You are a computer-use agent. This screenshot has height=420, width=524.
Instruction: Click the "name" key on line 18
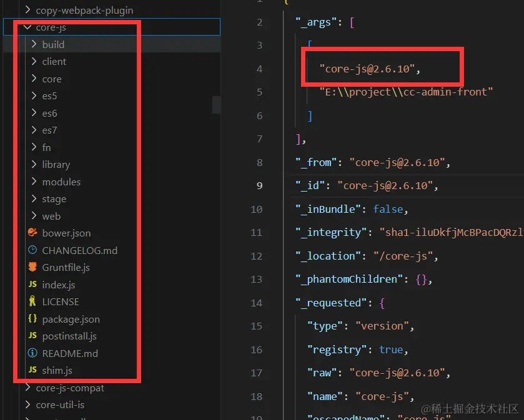click(325, 396)
